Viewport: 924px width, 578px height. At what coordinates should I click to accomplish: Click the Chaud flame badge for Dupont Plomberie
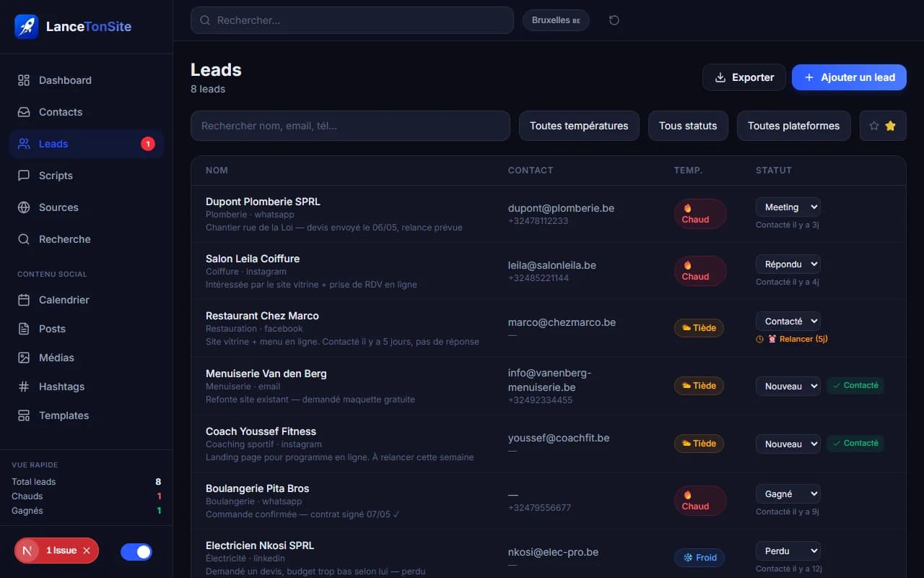coord(700,214)
